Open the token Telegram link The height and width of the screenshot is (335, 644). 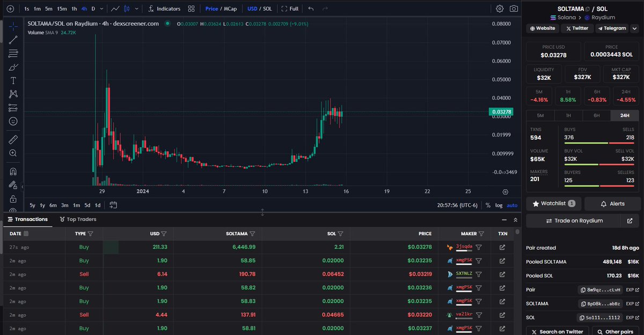[x=612, y=28]
